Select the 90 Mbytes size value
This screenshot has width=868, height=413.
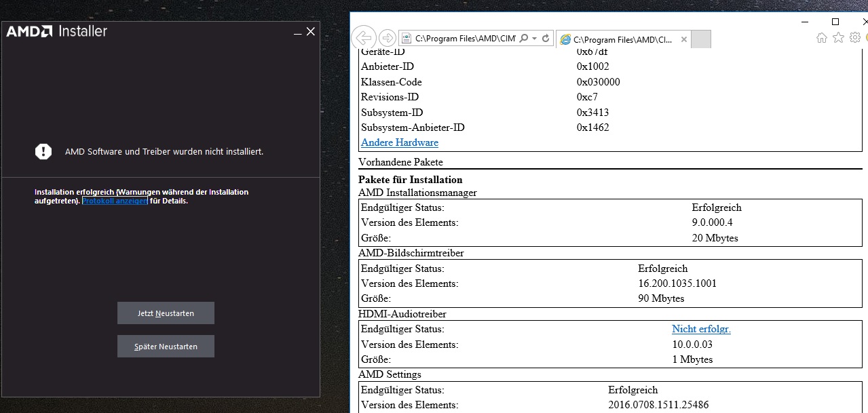coord(661,298)
